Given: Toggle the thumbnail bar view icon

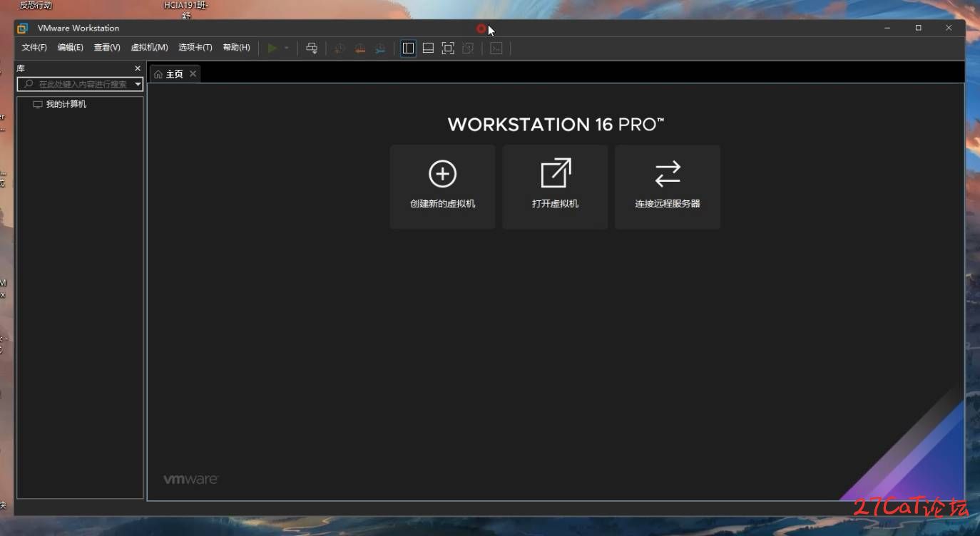Looking at the screenshot, I should (428, 48).
